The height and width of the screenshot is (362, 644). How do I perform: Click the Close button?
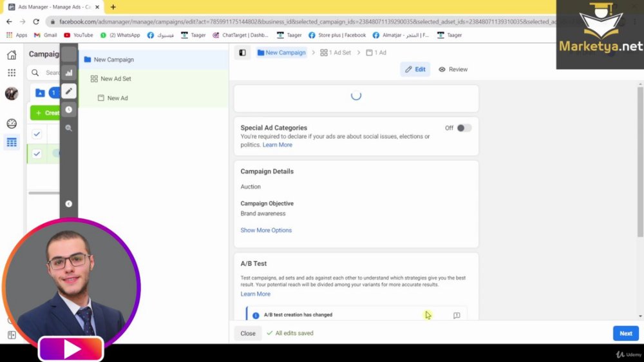tap(248, 333)
